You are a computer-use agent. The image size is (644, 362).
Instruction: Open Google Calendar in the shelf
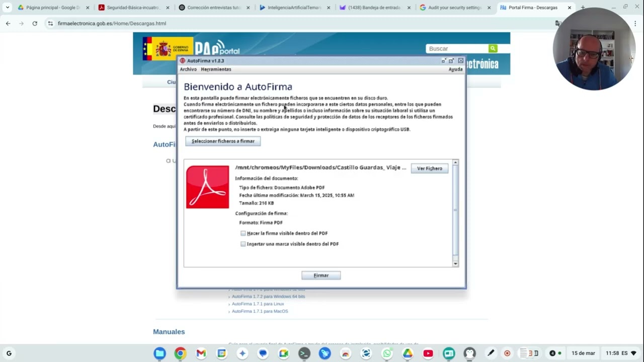coord(221,353)
